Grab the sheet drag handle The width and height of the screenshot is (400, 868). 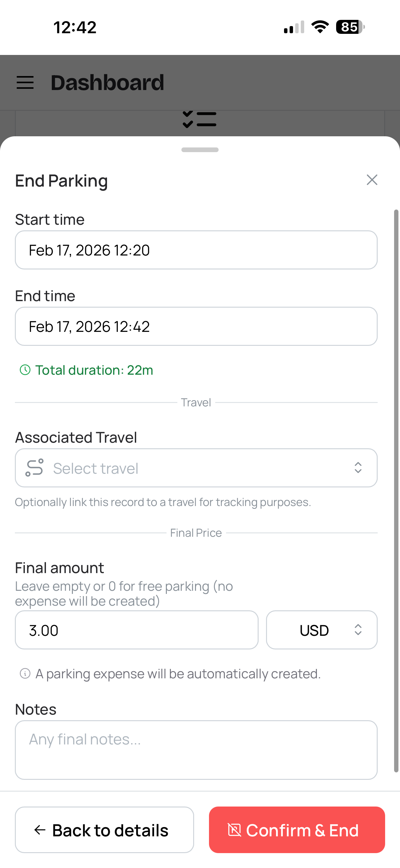[x=200, y=150]
